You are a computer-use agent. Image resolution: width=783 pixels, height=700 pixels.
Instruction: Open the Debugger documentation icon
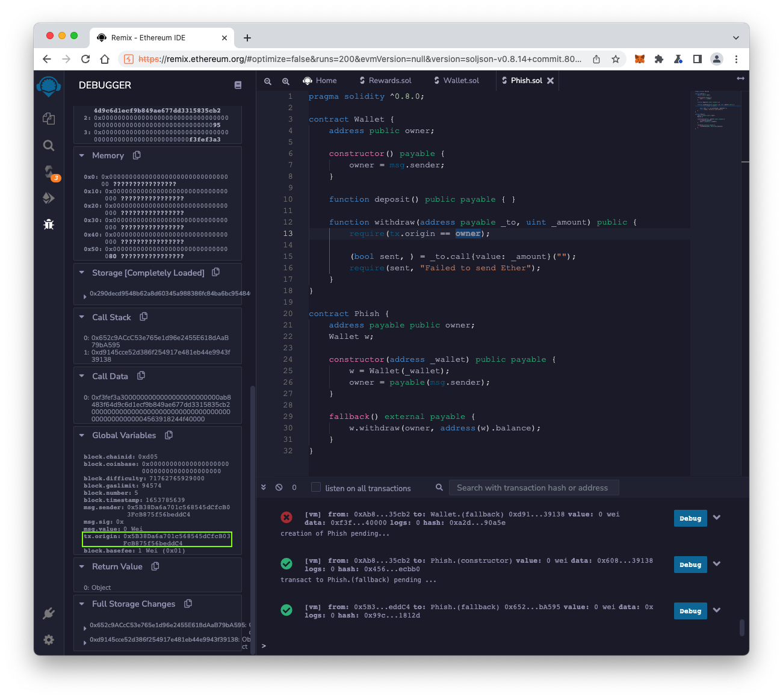pyautogui.click(x=238, y=85)
